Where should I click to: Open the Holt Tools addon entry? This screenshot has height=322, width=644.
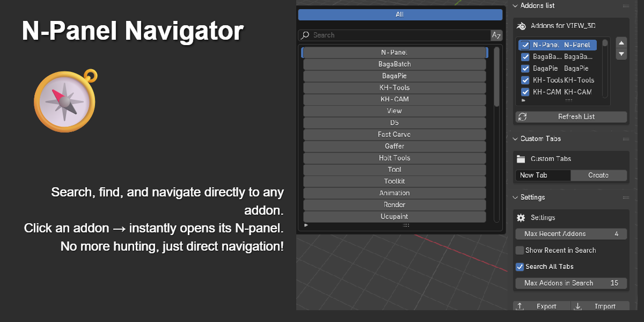(x=394, y=158)
